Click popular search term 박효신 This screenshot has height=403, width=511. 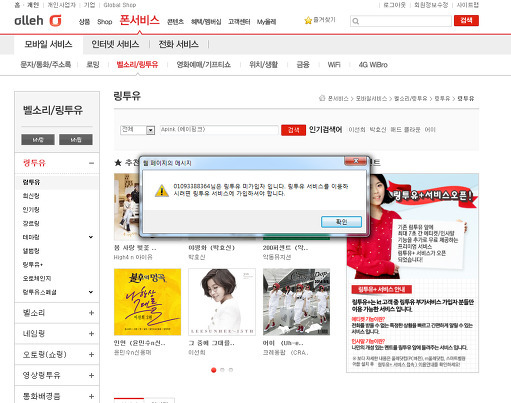(378, 130)
